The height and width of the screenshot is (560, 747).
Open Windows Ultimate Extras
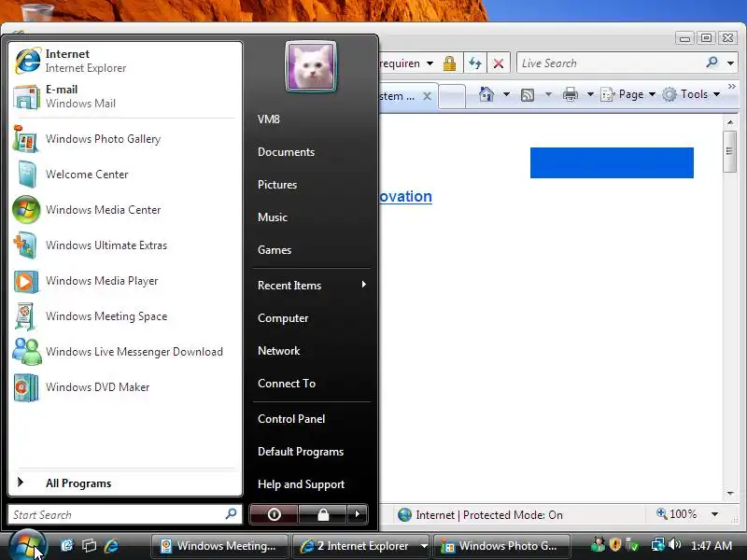[125, 245]
